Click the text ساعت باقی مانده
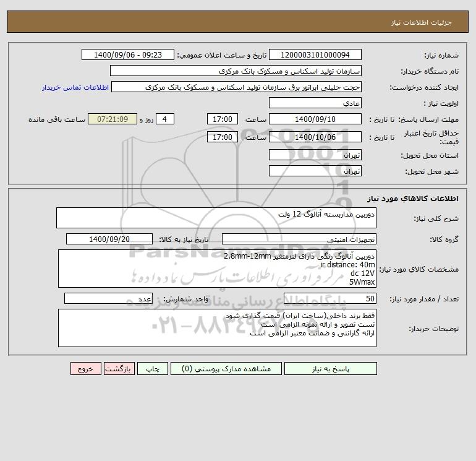Viewport: 476px width, 461px height. [57, 119]
